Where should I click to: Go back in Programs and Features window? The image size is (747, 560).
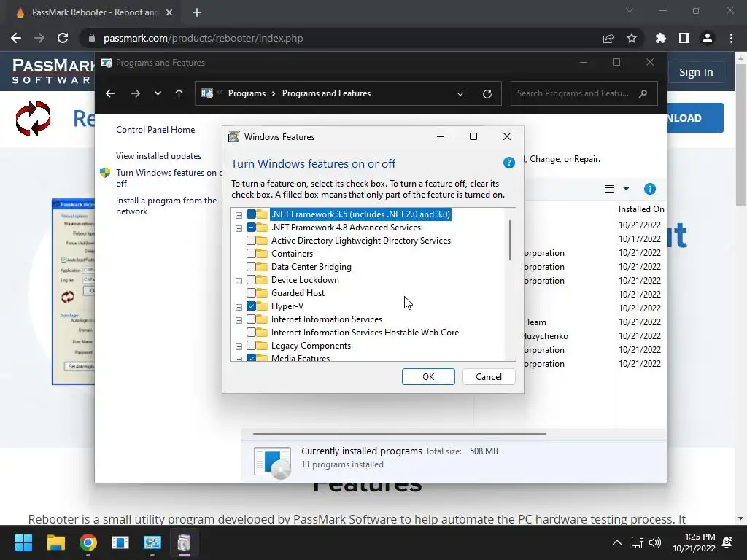[110, 93]
